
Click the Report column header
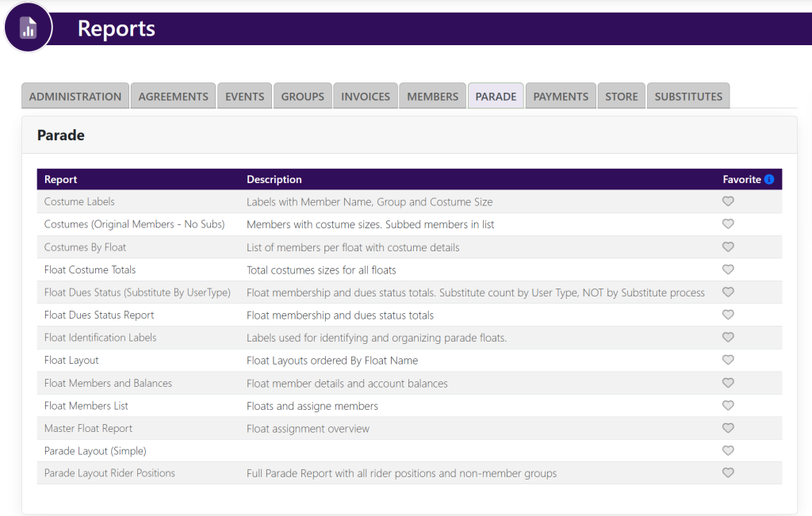pos(61,179)
